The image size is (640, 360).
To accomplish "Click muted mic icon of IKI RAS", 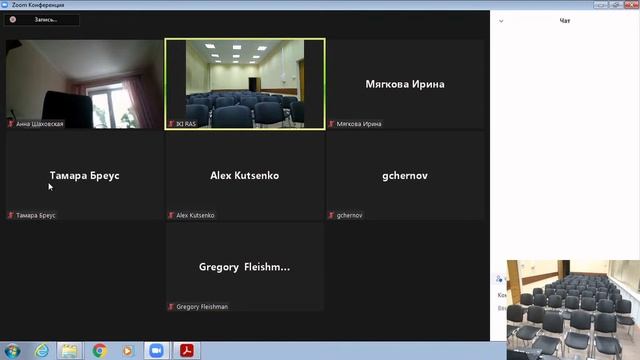I will [171, 124].
